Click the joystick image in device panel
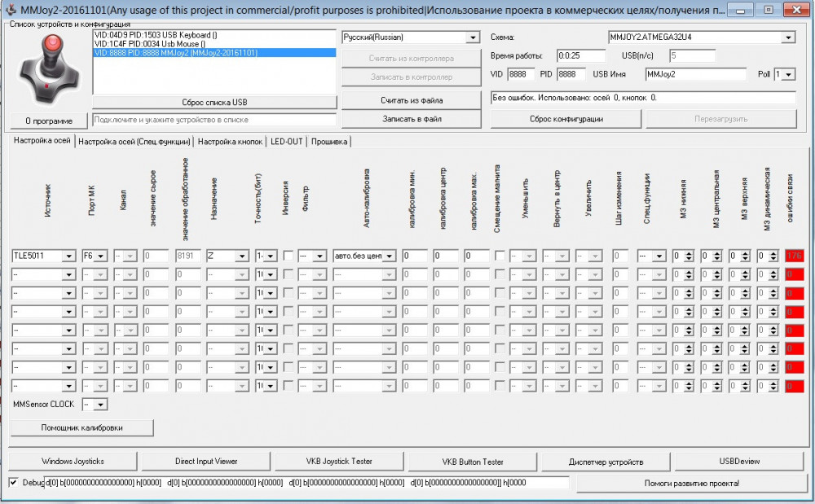Screen dimensions: 815x504 [48, 69]
